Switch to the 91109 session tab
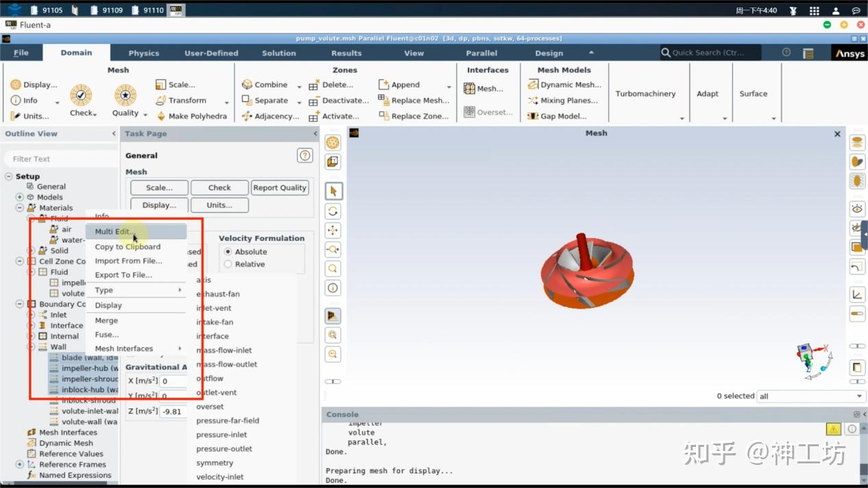This screenshot has height=488, width=868. (107, 10)
